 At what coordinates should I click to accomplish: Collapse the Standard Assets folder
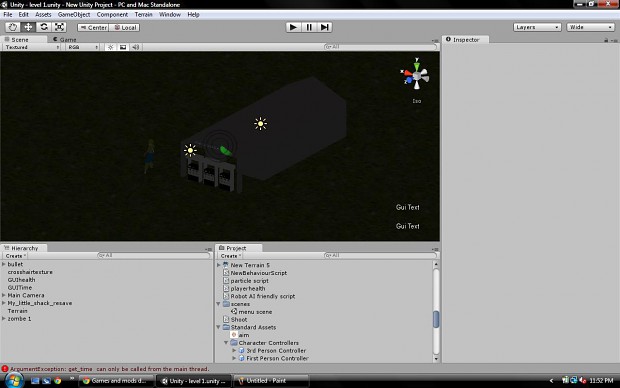(x=218, y=327)
